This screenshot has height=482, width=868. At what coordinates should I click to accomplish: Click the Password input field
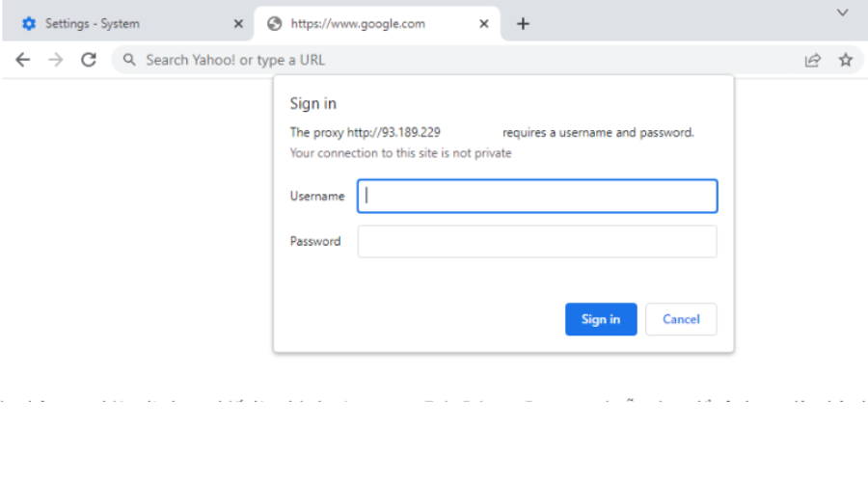(x=537, y=241)
